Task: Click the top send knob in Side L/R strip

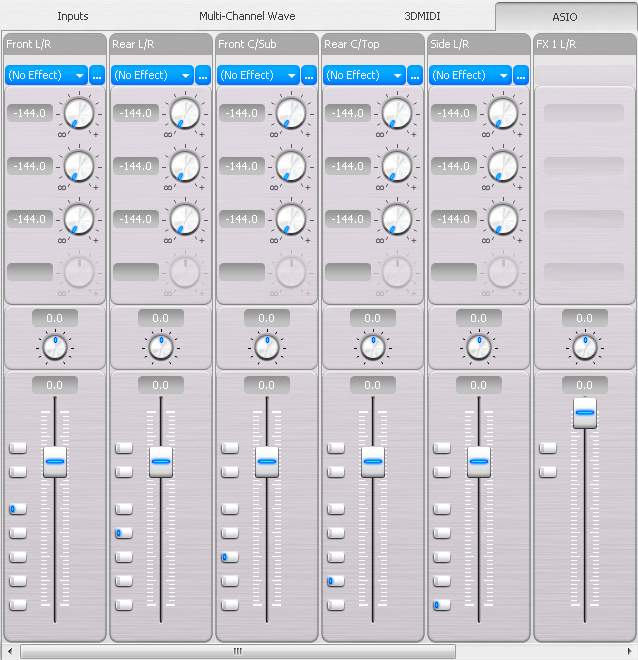Action: 502,114
